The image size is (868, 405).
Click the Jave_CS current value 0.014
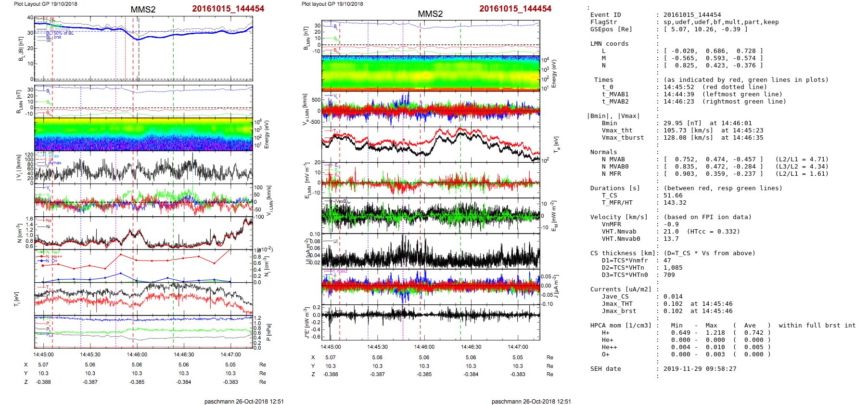(673, 297)
